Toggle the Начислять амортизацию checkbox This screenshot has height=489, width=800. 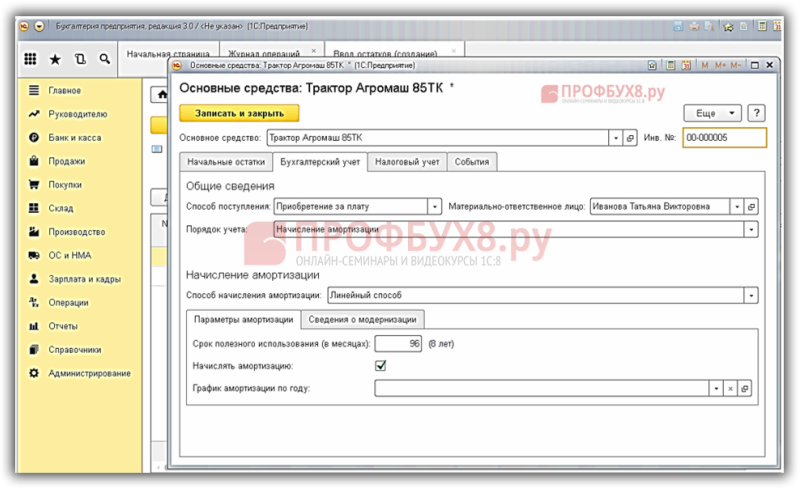[x=381, y=365]
